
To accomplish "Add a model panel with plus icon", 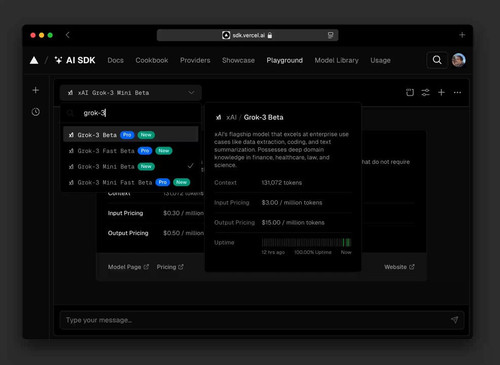I will click(441, 92).
